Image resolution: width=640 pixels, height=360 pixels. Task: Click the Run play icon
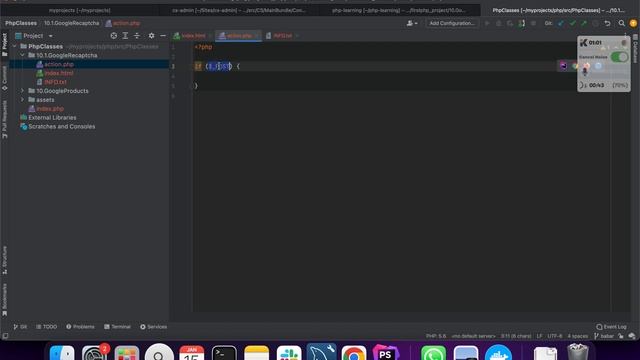(x=487, y=23)
